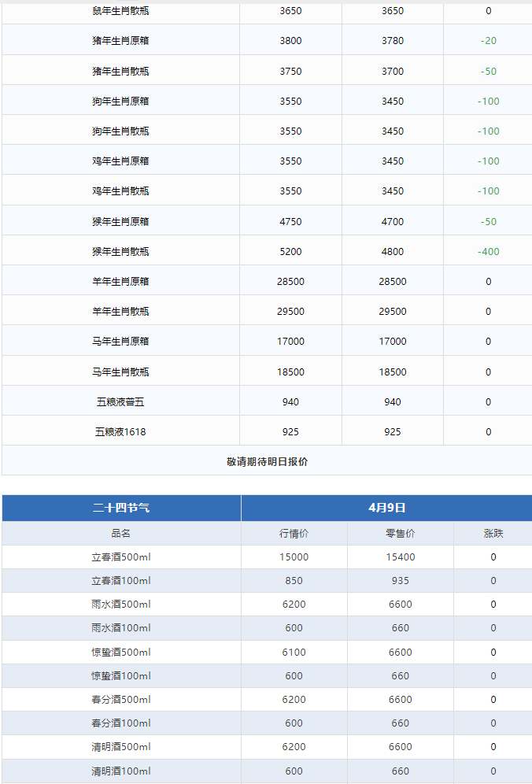Select the 雨水酒500ml product name
The height and width of the screenshot is (784, 532).
tap(121, 604)
